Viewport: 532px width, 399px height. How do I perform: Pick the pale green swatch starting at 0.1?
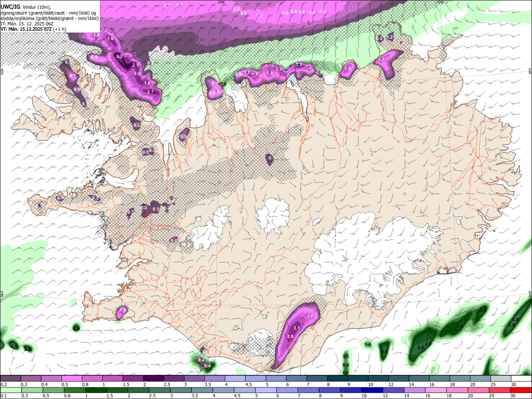(10, 390)
